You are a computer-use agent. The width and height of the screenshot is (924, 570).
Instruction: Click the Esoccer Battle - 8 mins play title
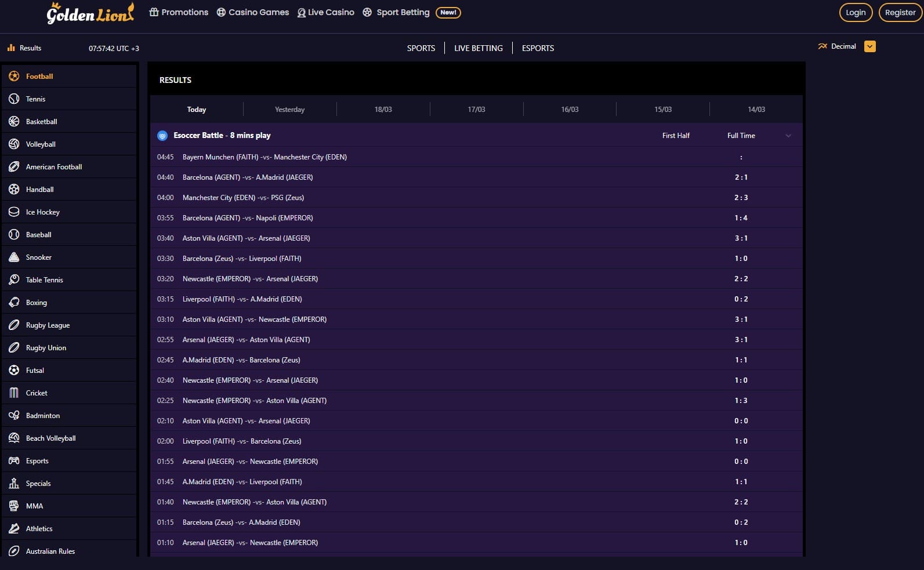pos(222,136)
